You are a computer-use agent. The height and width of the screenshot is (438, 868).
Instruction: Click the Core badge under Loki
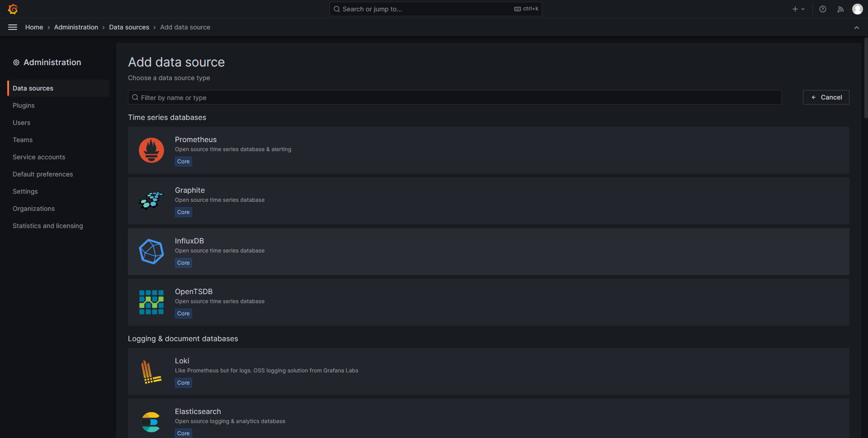pyautogui.click(x=184, y=383)
